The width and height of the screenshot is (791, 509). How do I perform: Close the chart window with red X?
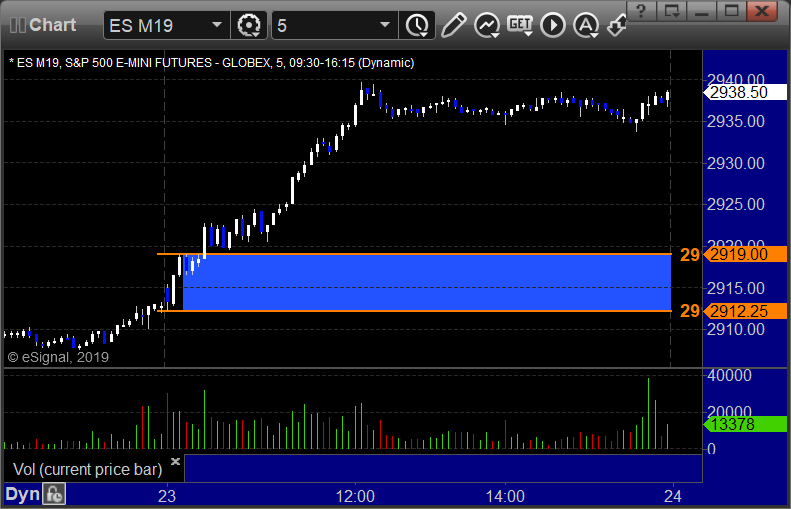[x=762, y=11]
